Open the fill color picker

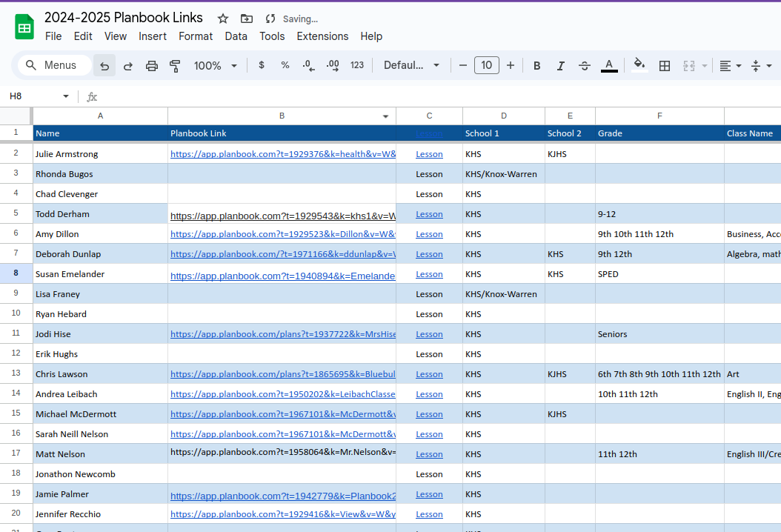639,65
